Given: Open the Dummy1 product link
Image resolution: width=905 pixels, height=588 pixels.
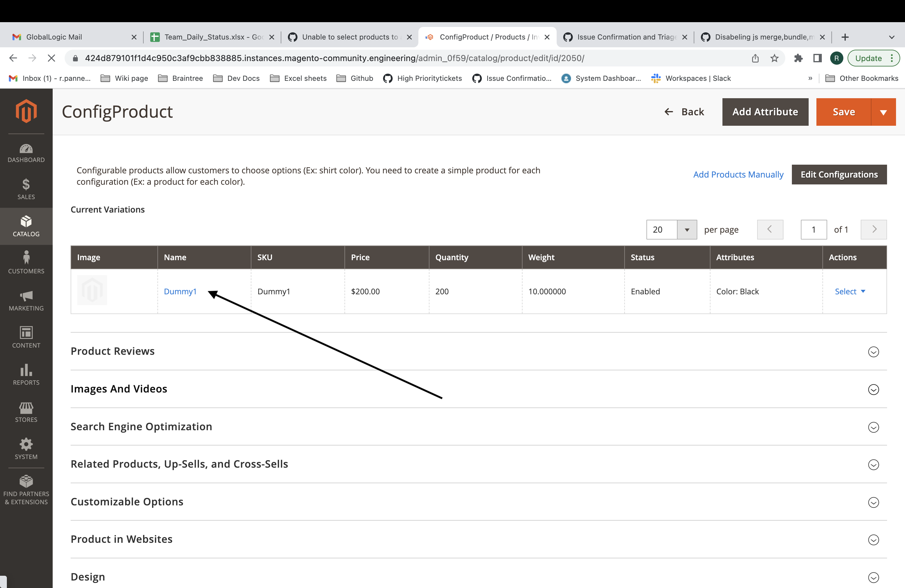Looking at the screenshot, I should tap(180, 291).
